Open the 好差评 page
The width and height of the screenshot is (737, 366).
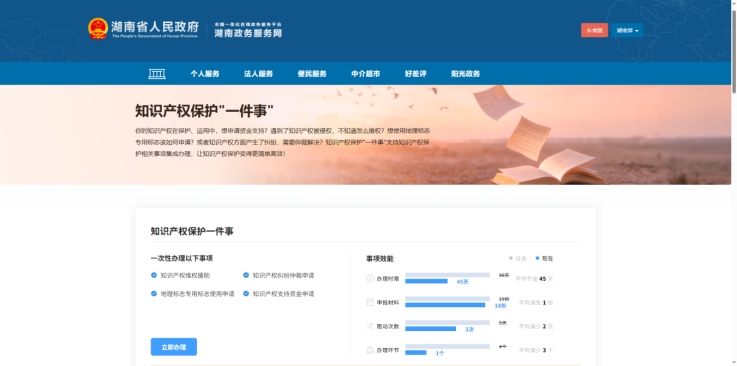point(416,74)
